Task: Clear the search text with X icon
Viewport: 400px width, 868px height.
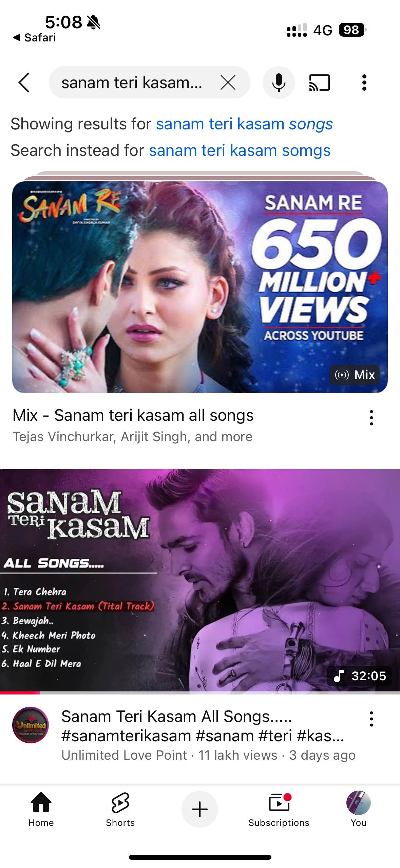Action: point(228,83)
